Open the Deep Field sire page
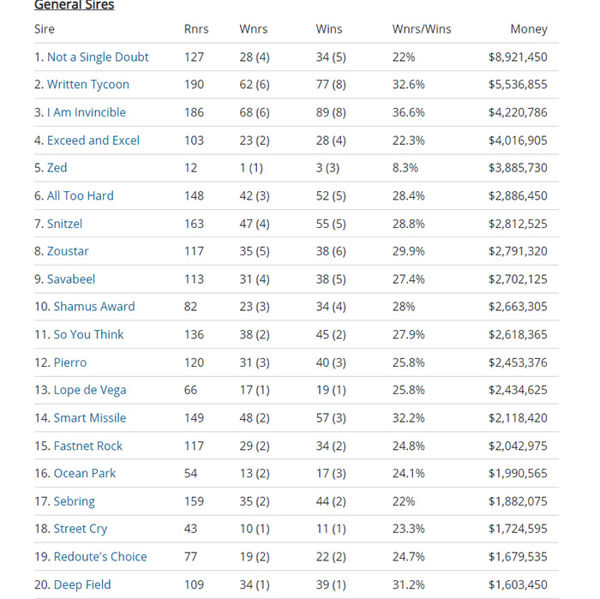The width and height of the screenshot is (600, 599). [82, 585]
